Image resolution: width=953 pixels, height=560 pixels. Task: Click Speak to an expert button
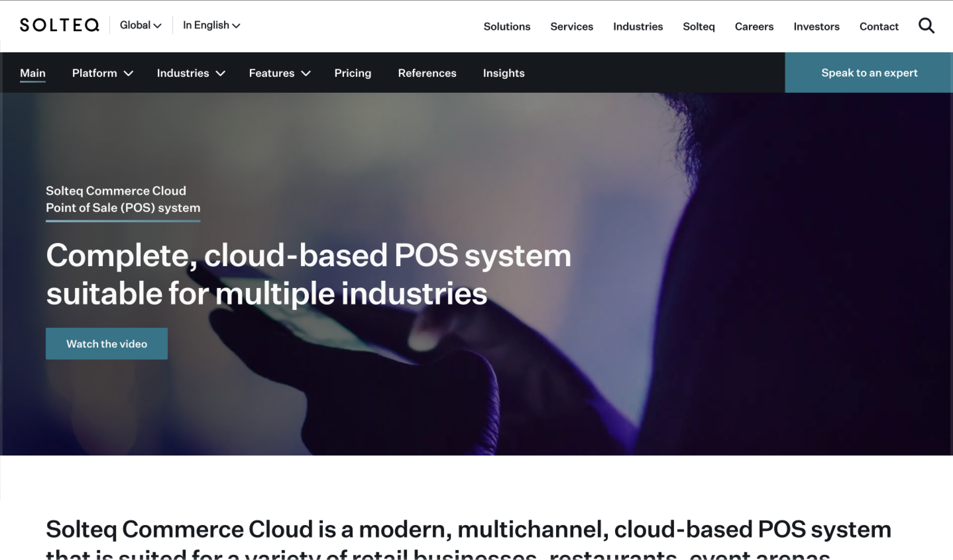tap(869, 72)
